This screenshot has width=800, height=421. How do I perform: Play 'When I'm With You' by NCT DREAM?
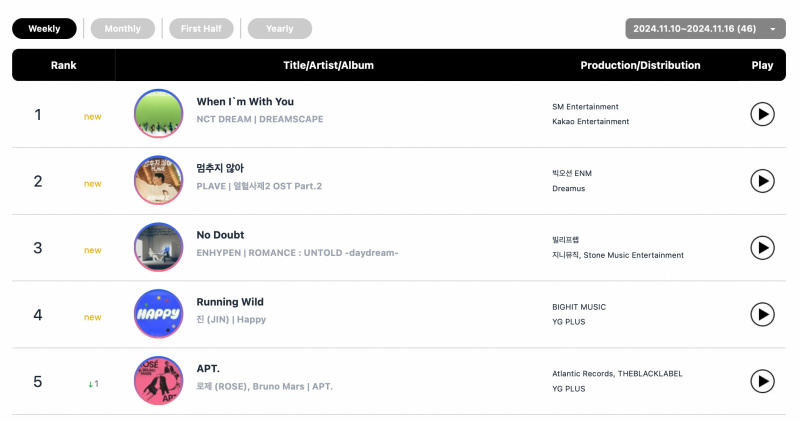click(x=762, y=114)
